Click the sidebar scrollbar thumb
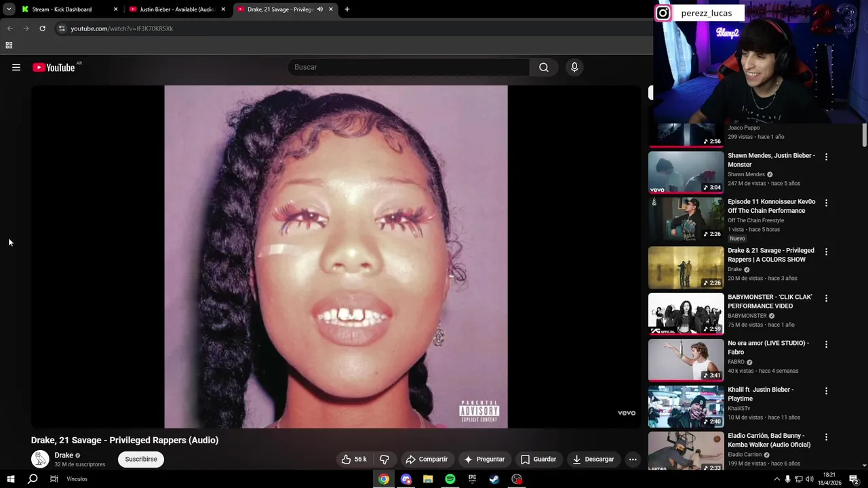Image resolution: width=868 pixels, height=488 pixels. (865, 135)
